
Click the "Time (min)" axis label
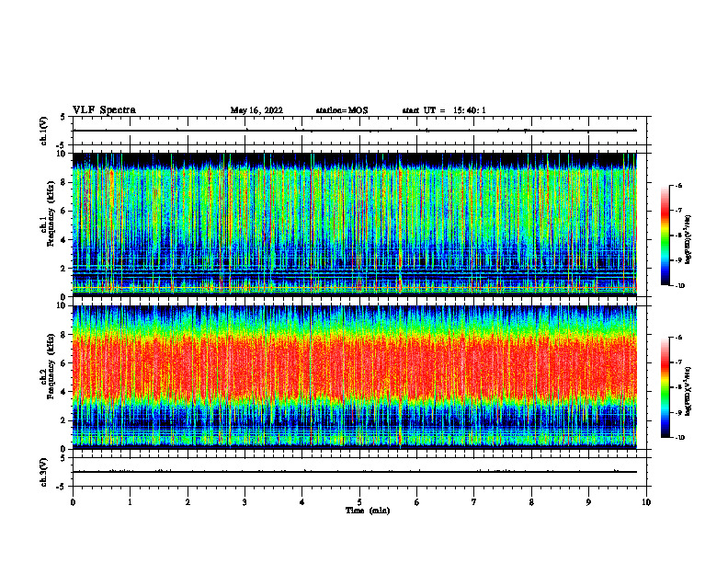click(x=368, y=511)
